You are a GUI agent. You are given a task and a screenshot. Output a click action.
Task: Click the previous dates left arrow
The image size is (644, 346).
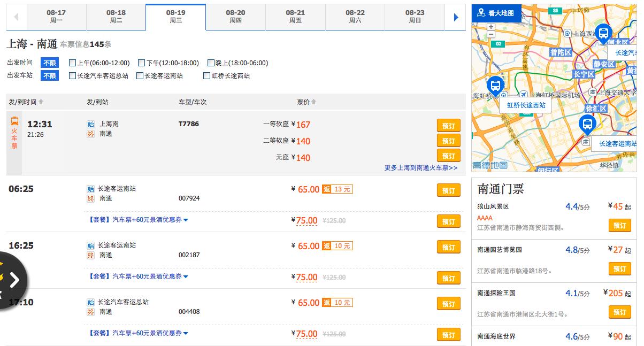pyautogui.click(x=16, y=18)
